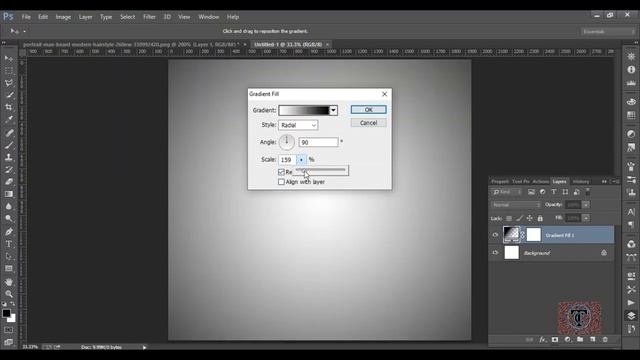
Task: Open the Opacity slider dropdown arrow
Action: coord(586,204)
